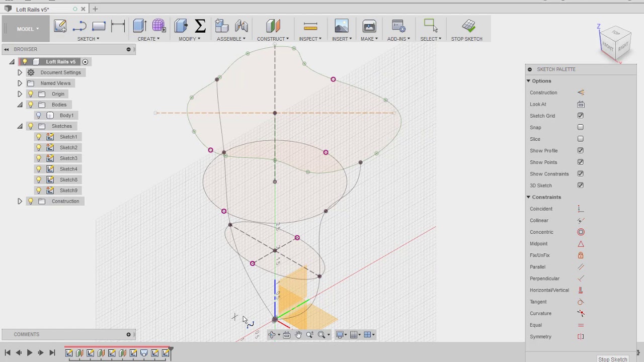Apply the Tangent constraint icon
644x362 pixels.
point(581,302)
